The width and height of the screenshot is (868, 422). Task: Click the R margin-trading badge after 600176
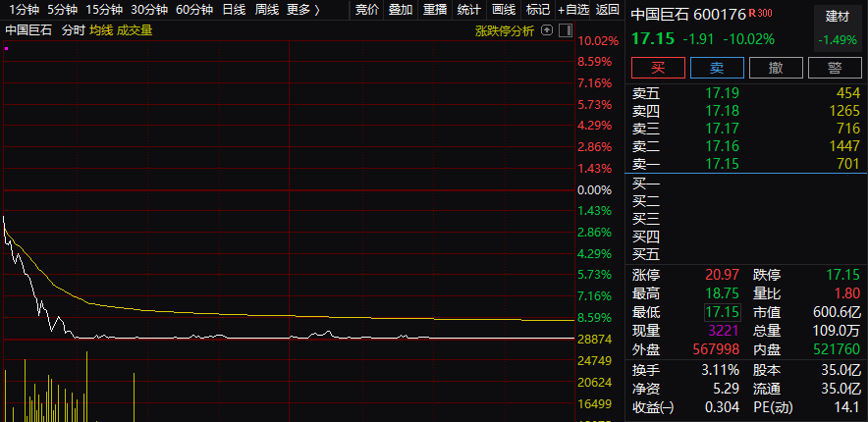pyautogui.click(x=753, y=14)
